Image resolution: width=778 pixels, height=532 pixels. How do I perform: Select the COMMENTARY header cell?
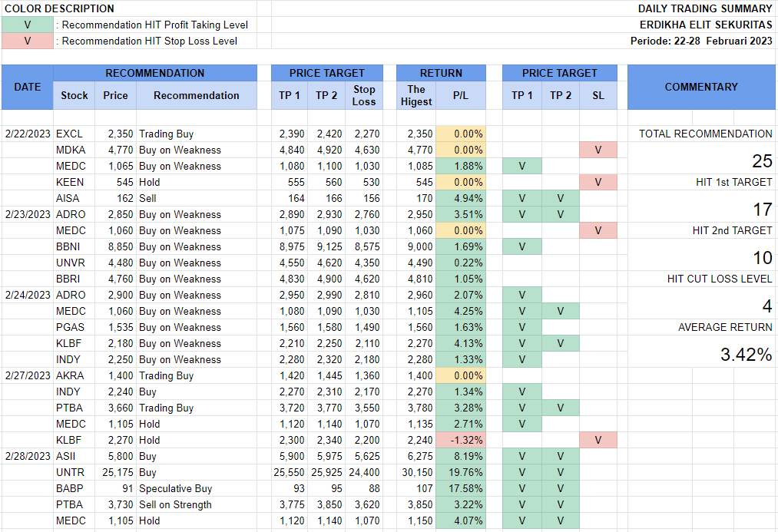coord(701,87)
